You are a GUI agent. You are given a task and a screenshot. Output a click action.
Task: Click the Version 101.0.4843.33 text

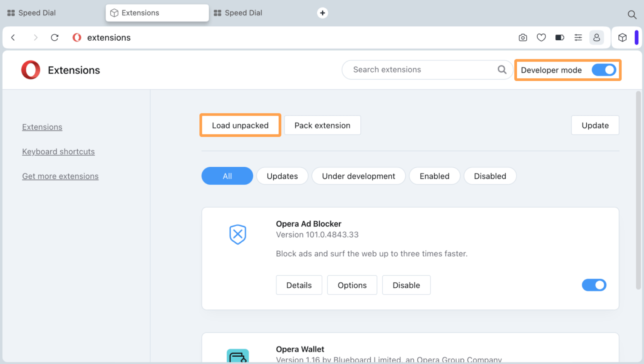[x=317, y=235]
